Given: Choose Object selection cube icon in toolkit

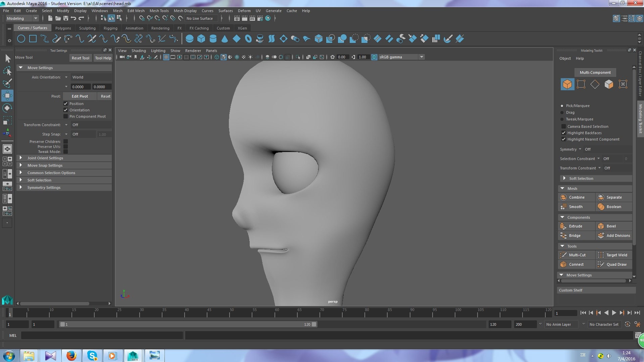Looking at the screenshot, I should [x=567, y=84].
